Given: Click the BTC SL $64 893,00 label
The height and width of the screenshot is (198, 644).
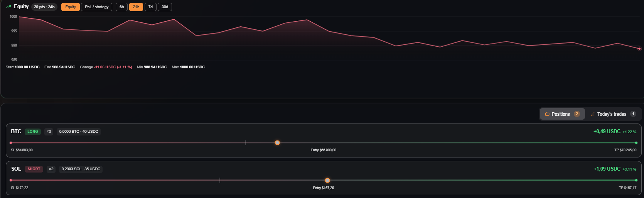Looking at the screenshot, I should (22, 150).
